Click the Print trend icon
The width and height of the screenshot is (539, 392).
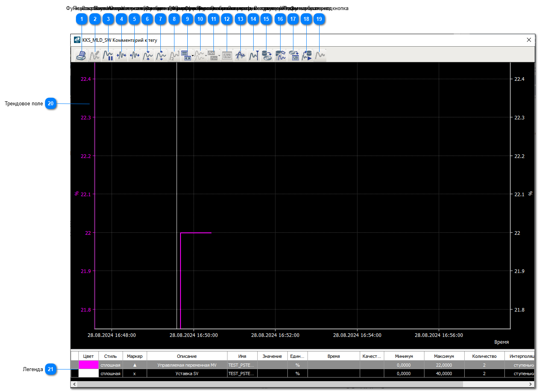(81, 55)
